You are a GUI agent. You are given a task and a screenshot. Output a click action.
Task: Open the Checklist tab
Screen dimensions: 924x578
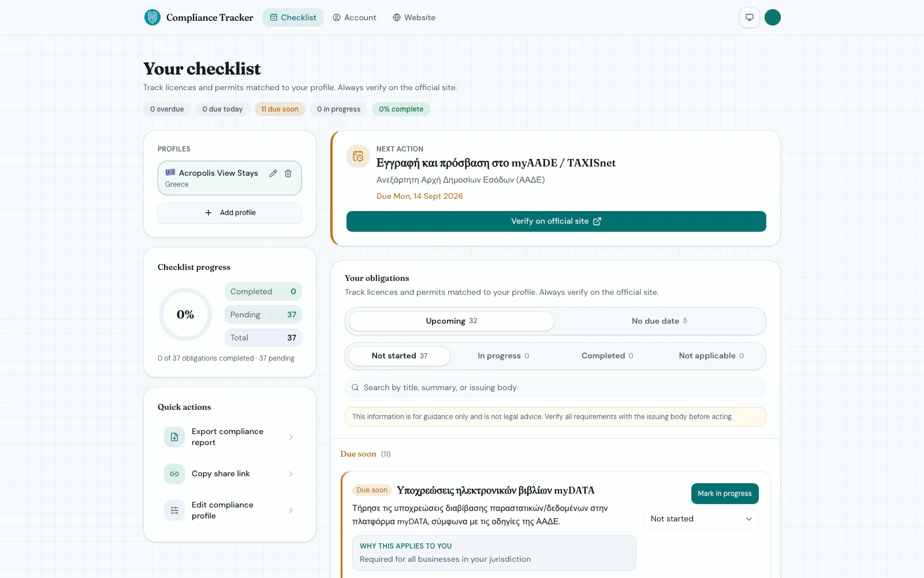(x=293, y=17)
